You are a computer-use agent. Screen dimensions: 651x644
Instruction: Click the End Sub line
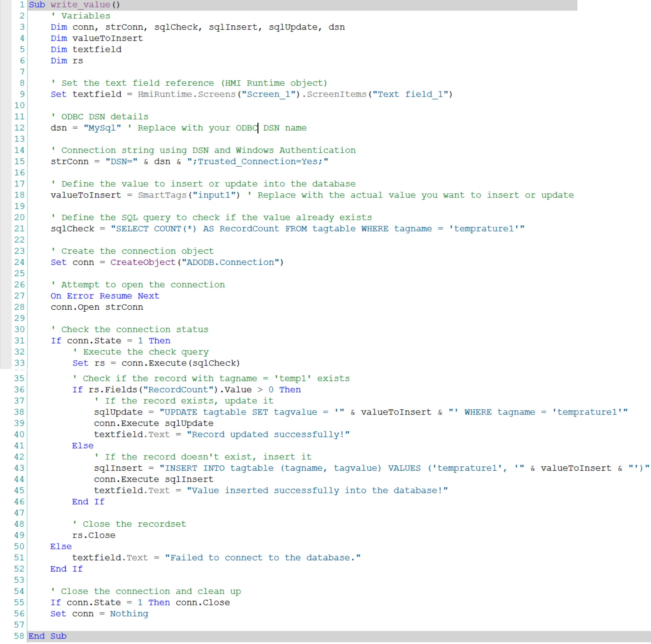tap(48, 636)
